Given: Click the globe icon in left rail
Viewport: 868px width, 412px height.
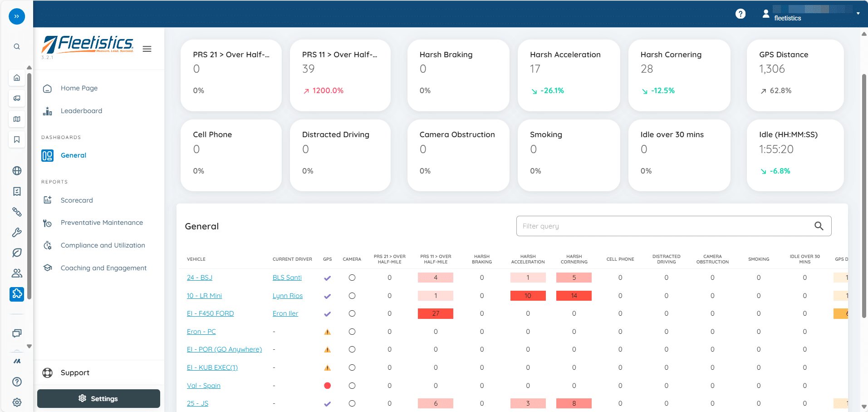Looking at the screenshot, I should (17, 171).
